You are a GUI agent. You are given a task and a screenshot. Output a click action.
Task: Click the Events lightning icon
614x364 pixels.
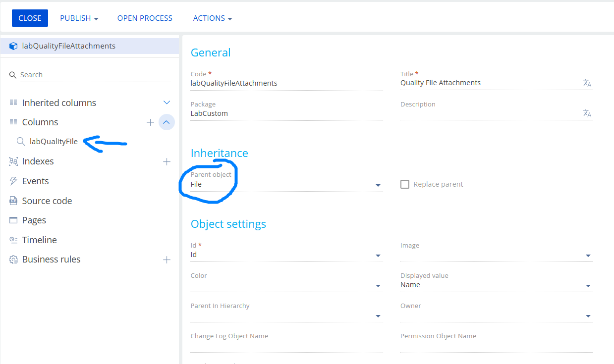13,181
